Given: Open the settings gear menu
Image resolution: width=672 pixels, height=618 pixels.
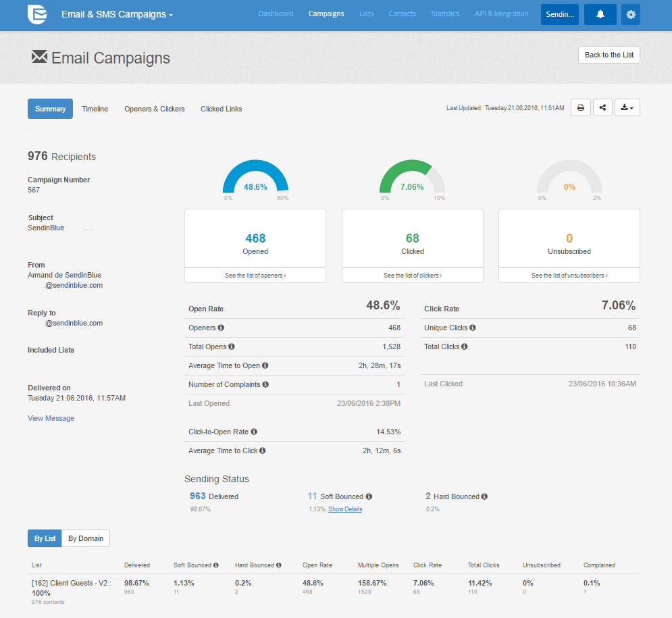Looking at the screenshot, I should 630,14.
